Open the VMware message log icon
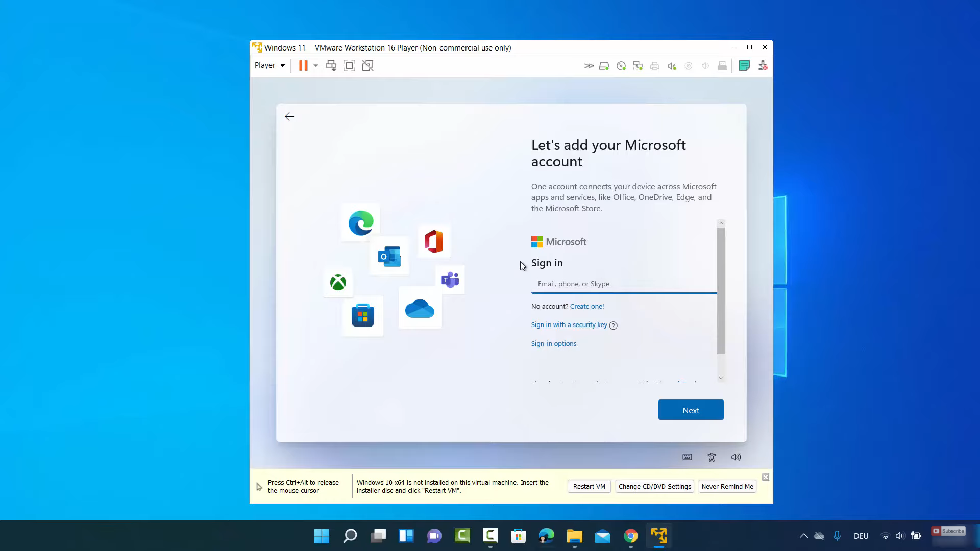The height and width of the screenshot is (551, 980). (x=744, y=66)
